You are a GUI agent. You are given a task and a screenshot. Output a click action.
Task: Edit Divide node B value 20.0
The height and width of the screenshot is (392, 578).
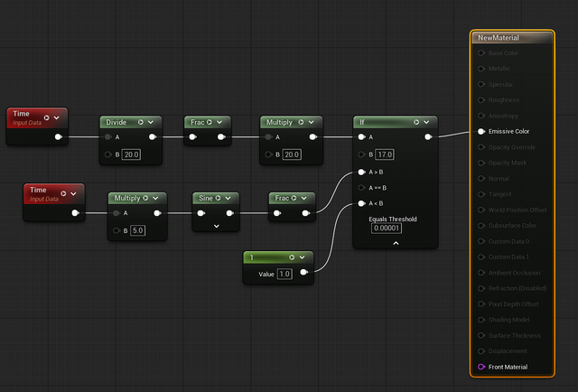click(x=131, y=154)
